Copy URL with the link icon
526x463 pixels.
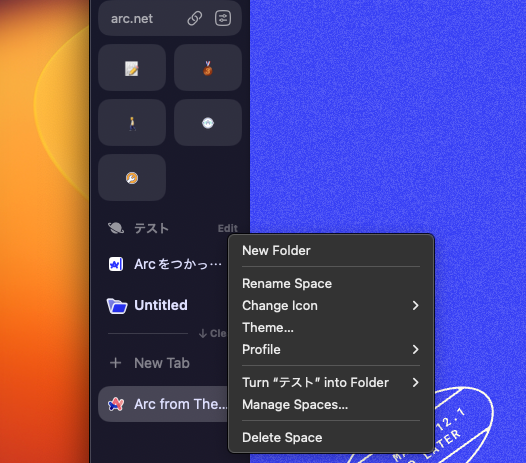[195, 18]
